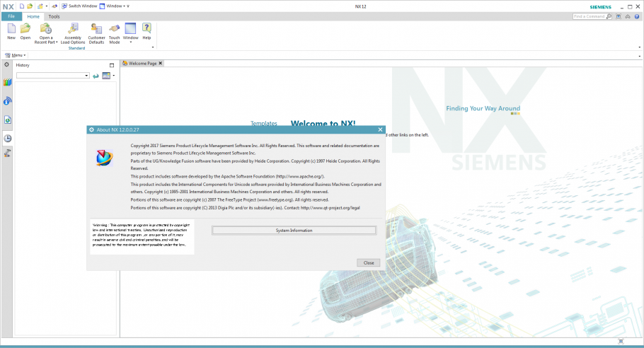Image resolution: width=644 pixels, height=348 pixels.
Task: Click the resource bar settings gear
Action: point(7,64)
